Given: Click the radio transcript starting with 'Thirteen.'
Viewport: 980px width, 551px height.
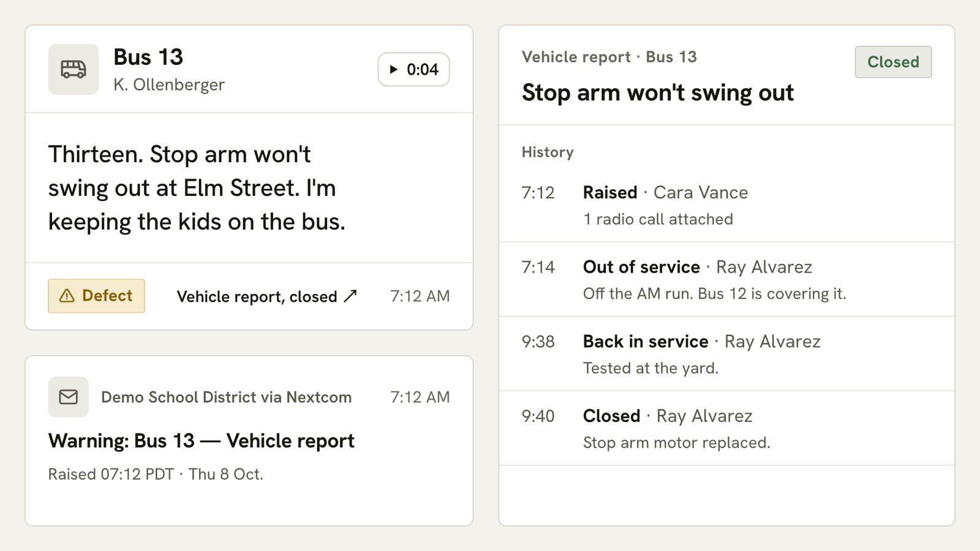Looking at the screenshot, I should coord(197,188).
